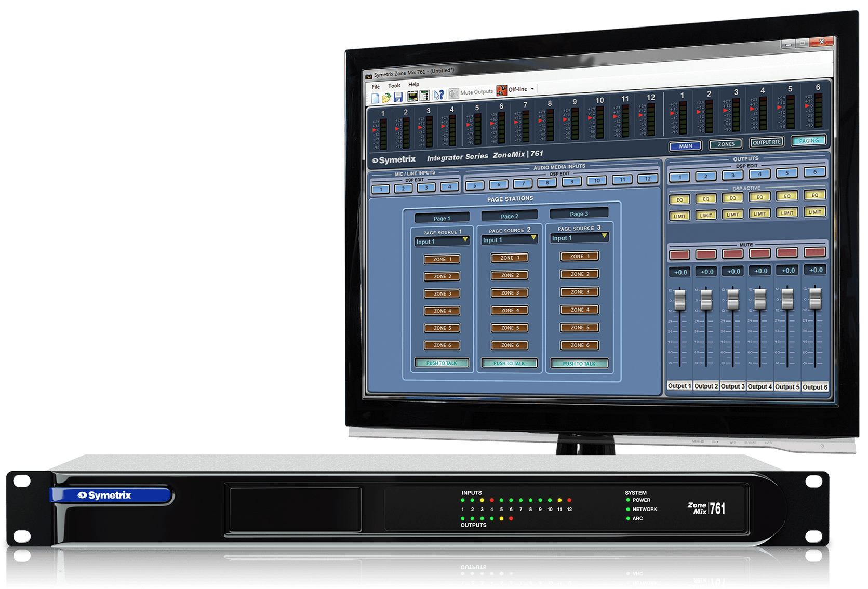
Task: Click the Off-line connection status icon
Action: click(x=501, y=90)
